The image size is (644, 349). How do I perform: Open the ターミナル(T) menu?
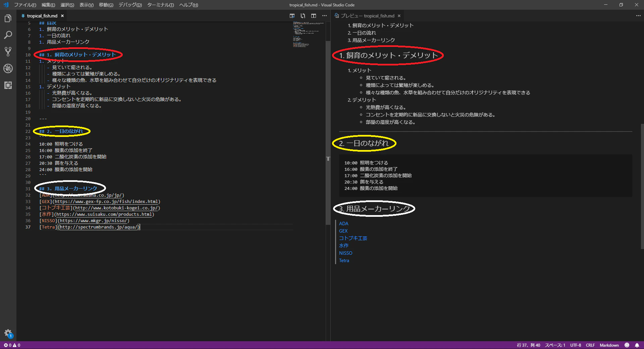pyautogui.click(x=160, y=5)
